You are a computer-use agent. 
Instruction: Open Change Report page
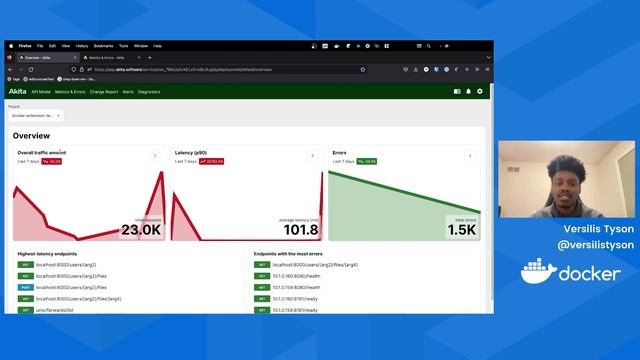click(x=104, y=92)
